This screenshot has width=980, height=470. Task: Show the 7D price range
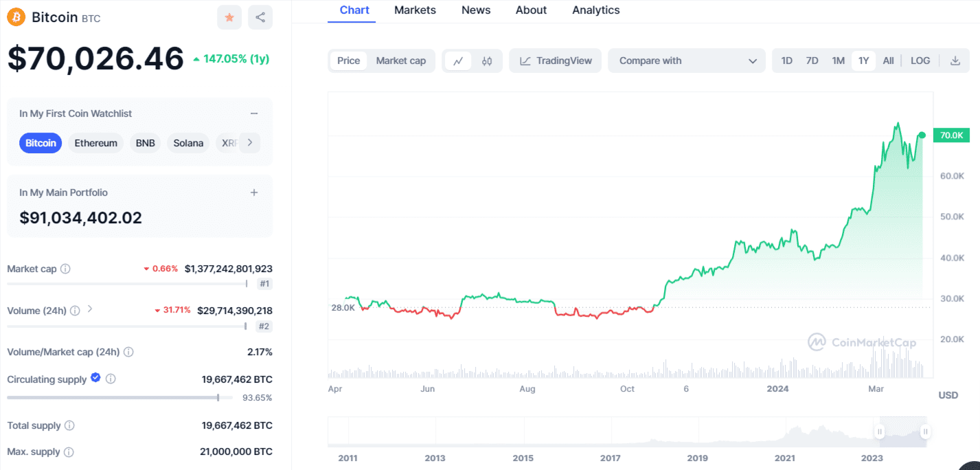coord(812,60)
